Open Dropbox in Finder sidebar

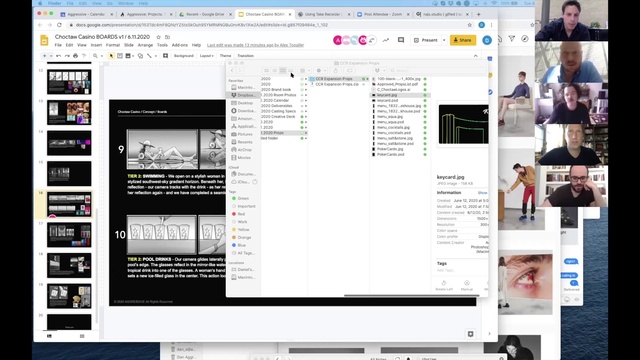[x=243, y=95]
